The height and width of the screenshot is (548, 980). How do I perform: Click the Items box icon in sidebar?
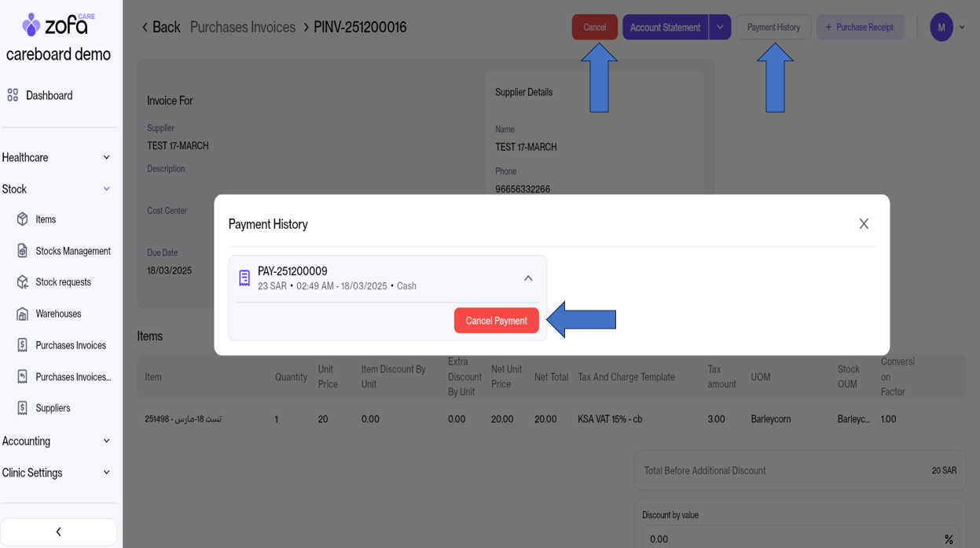[22, 219]
